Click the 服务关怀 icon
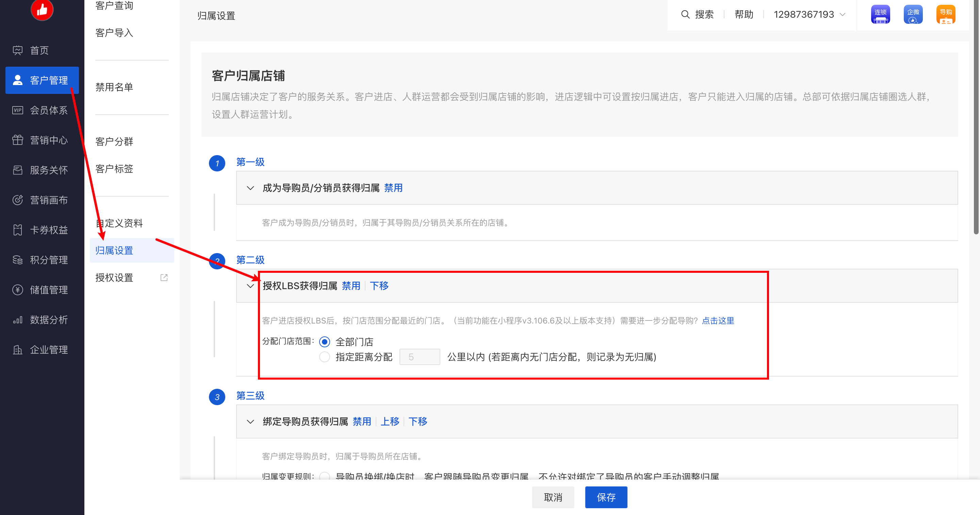980x515 pixels. [17, 170]
